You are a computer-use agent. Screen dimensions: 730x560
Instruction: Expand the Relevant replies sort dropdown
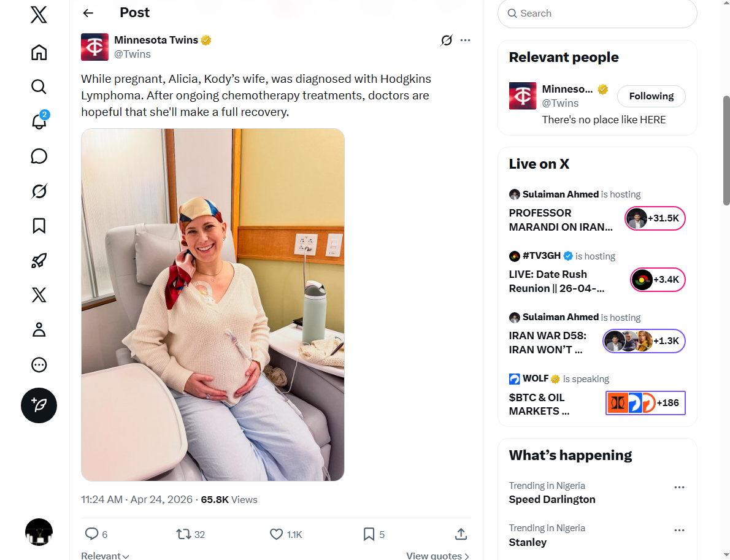(x=105, y=556)
